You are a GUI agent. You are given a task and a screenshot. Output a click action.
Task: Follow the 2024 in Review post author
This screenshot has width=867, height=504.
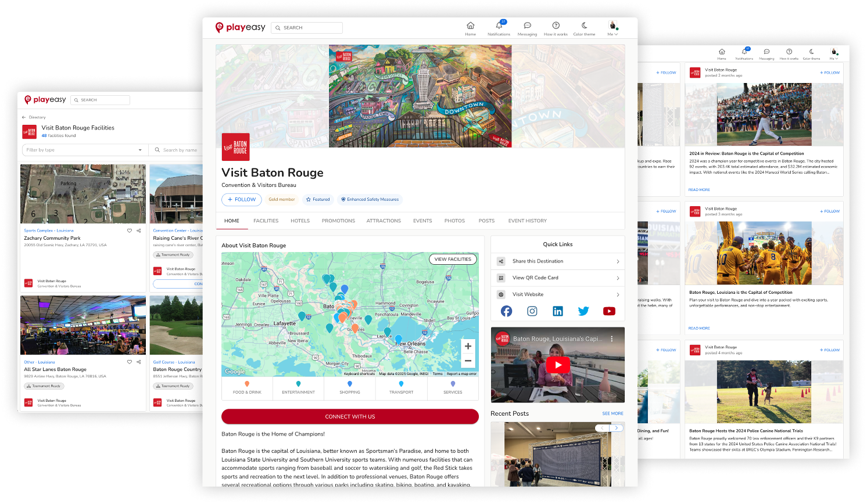tap(830, 73)
